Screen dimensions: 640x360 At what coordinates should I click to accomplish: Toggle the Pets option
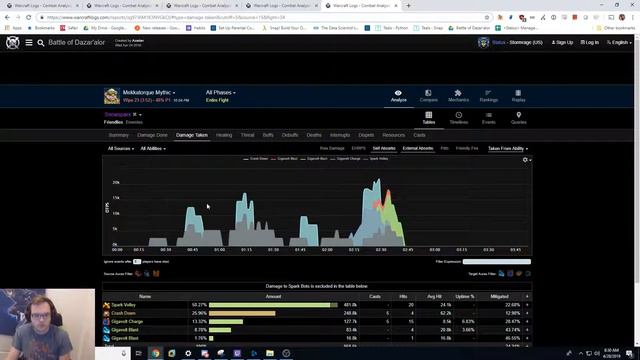point(444,149)
